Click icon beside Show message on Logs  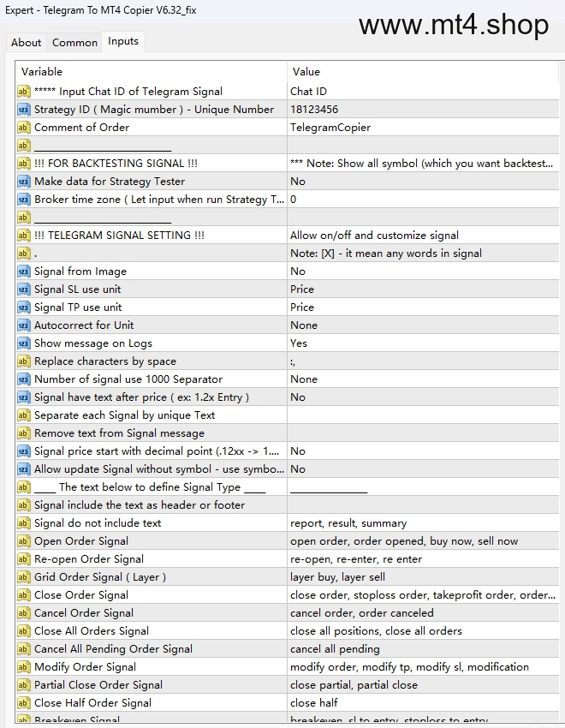[23, 343]
